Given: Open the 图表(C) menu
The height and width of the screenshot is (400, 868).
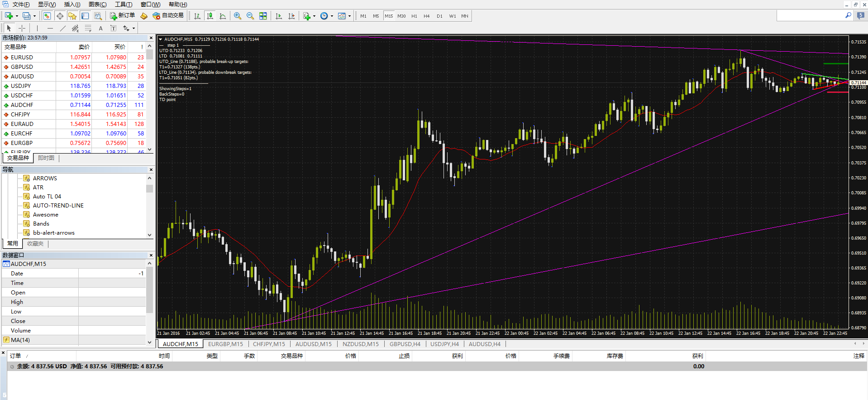Looking at the screenshot, I should pos(97,5).
